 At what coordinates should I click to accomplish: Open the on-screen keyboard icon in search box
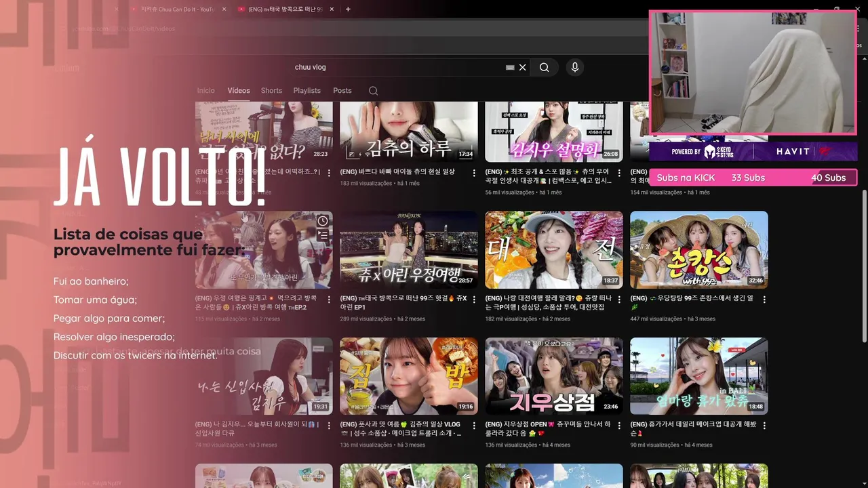510,68
